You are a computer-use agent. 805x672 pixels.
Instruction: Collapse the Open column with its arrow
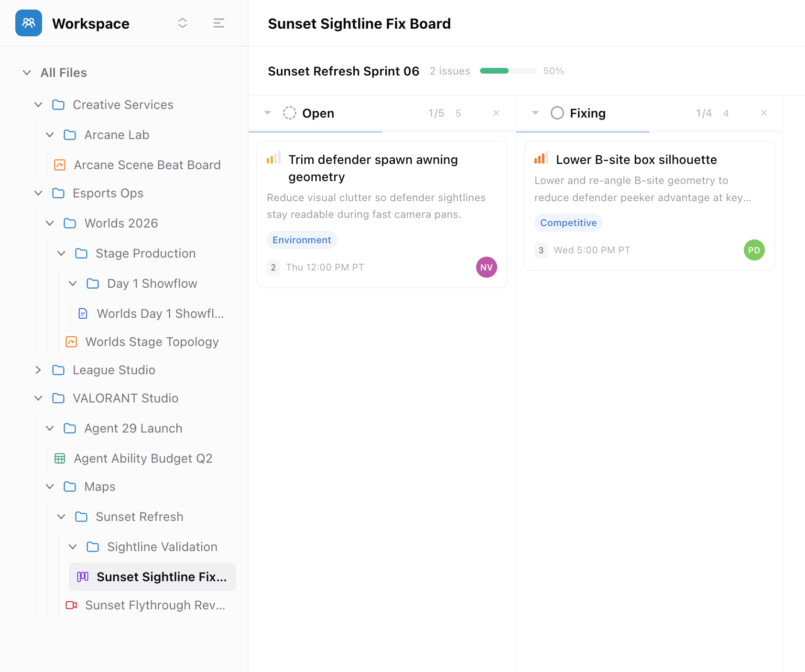[x=268, y=113]
